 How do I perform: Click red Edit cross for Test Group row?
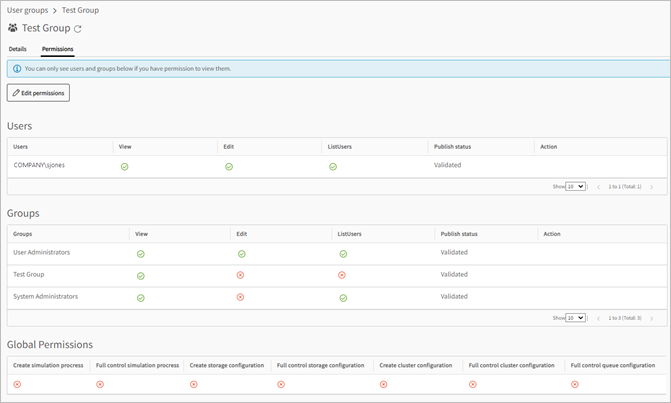coord(241,275)
